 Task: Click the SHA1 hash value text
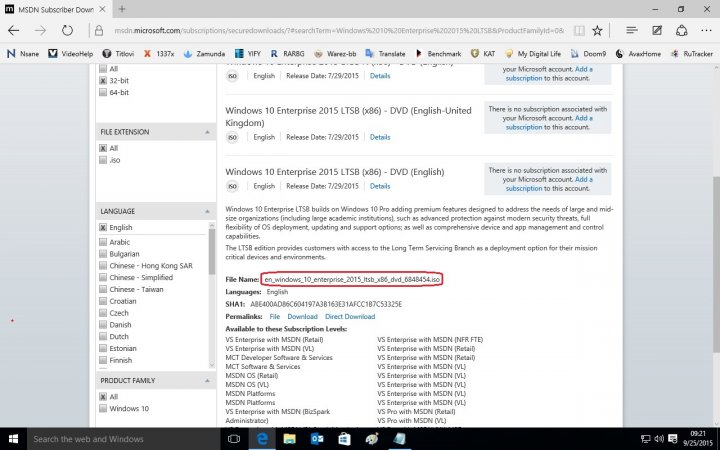point(326,304)
